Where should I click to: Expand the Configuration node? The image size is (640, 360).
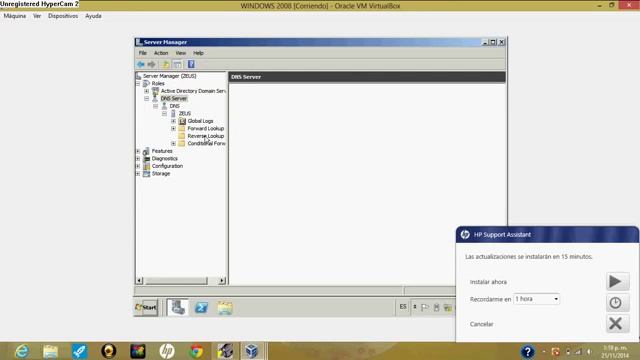tap(138, 166)
